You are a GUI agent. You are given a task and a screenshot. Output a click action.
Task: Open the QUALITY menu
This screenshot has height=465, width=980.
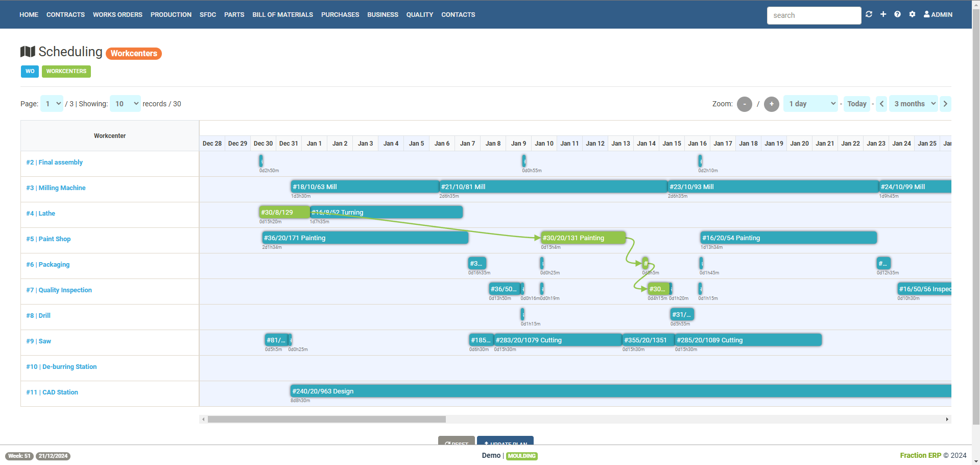tap(419, 14)
